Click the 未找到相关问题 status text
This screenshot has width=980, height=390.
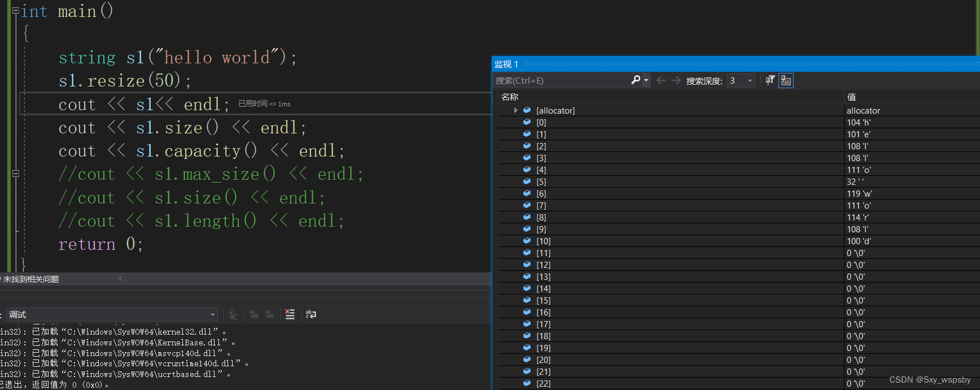pyautogui.click(x=31, y=279)
